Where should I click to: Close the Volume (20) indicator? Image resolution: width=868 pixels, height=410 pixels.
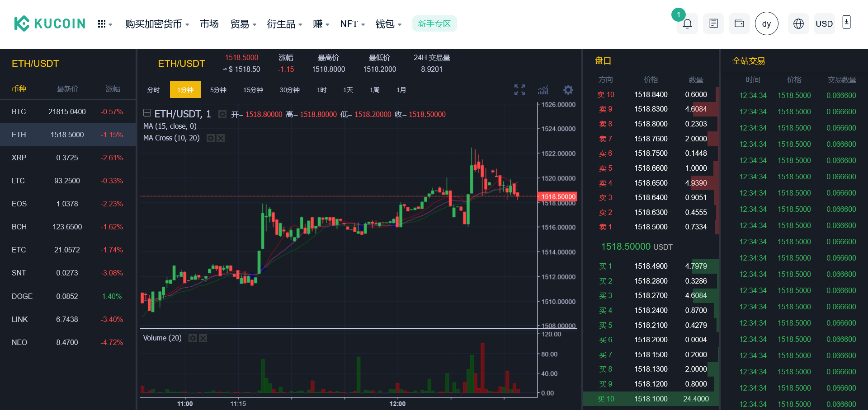203,338
